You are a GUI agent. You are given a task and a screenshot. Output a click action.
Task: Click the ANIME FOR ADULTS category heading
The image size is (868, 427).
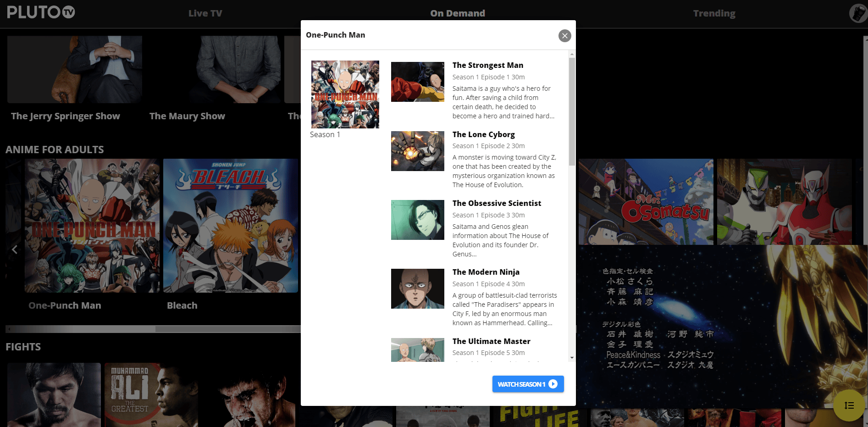[x=55, y=150]
